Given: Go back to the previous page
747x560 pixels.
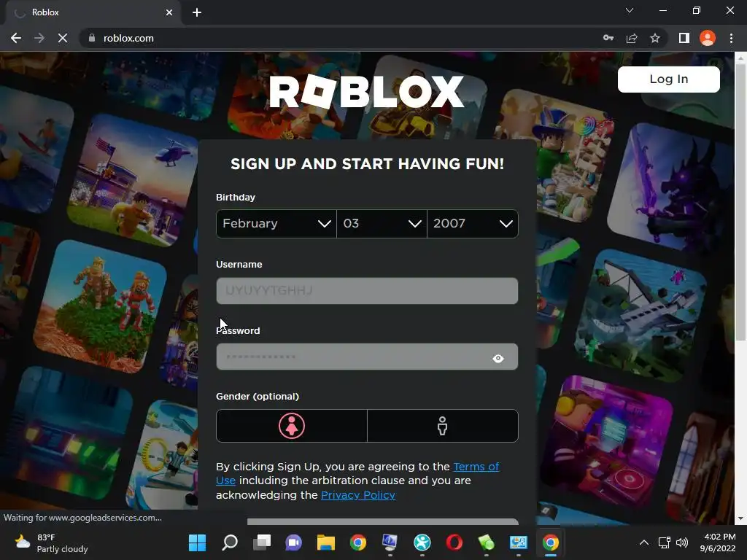Looking at the screenshot, I should click(x=16, y=38).
